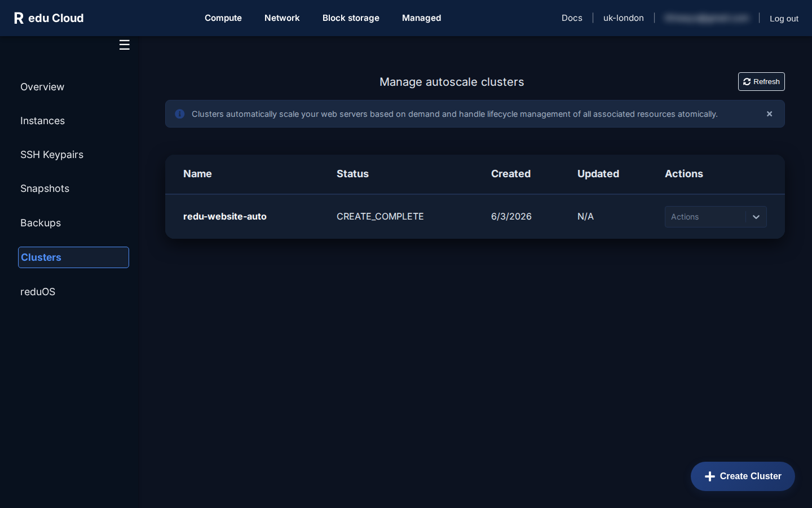The width and height of the screenshot is (812, 508).
Task: Select the uk-london region
Action: [x=624, y=18]
